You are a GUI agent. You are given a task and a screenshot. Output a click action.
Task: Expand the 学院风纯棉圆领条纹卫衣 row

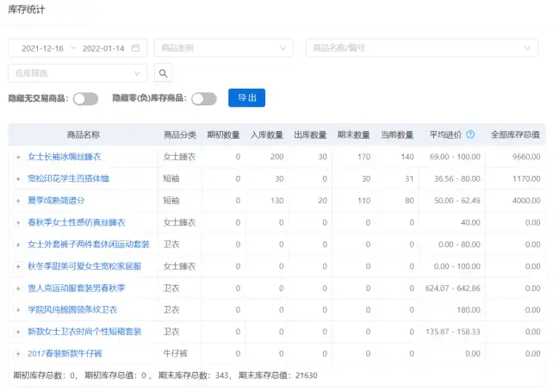coord(18,310)
